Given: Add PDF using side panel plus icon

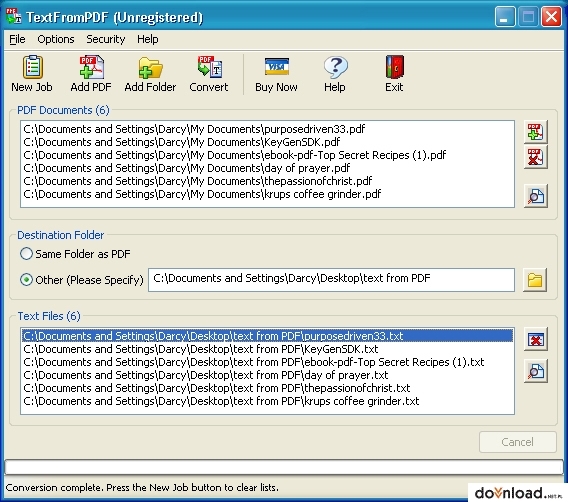Looking at the screenshot, I should pyautogui.click(x=535, y=132).
